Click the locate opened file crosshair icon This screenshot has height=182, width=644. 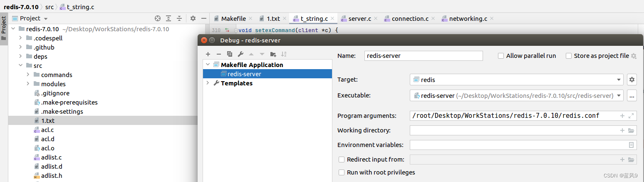pyautogui.click(x=158, y=18)
